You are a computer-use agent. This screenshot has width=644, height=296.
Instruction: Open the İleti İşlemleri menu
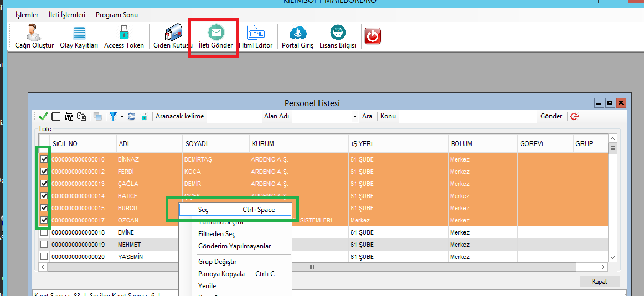coord(67,15)
